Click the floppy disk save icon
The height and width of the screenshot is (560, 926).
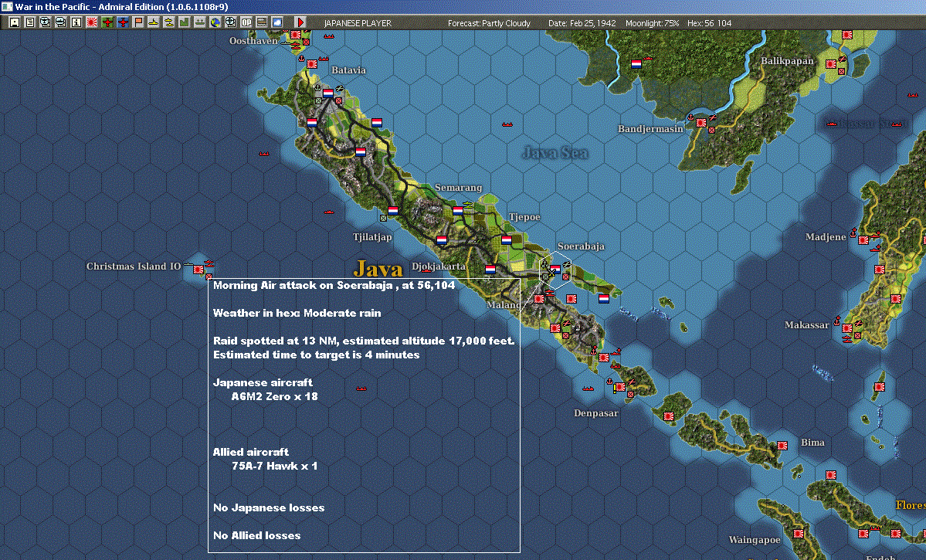click(x=14, y=22)
